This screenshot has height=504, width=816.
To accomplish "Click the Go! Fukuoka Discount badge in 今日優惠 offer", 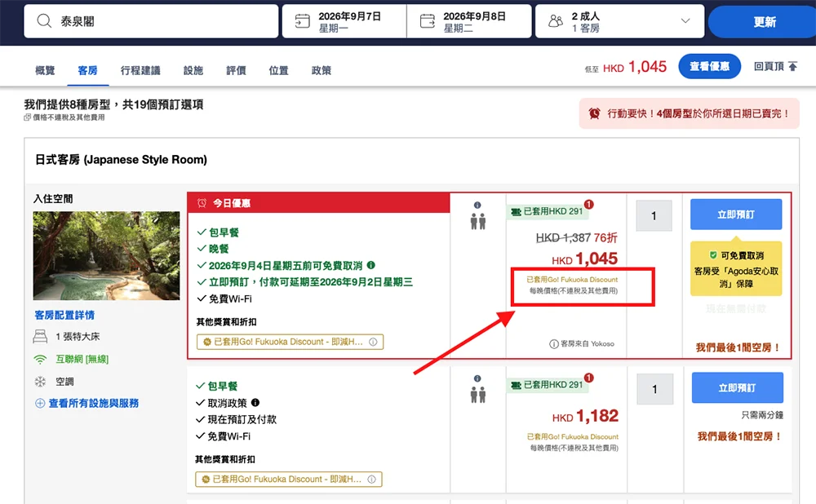I will [290, 342].
